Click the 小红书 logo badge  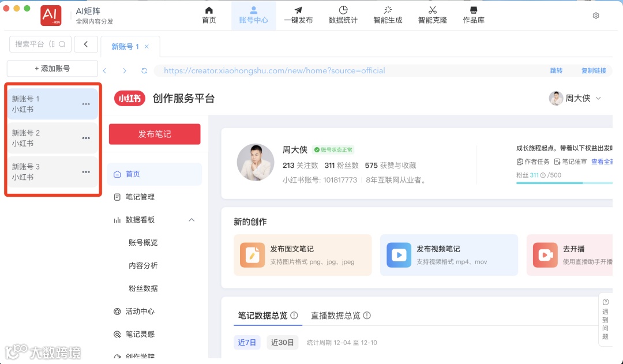tap(130, 99)
